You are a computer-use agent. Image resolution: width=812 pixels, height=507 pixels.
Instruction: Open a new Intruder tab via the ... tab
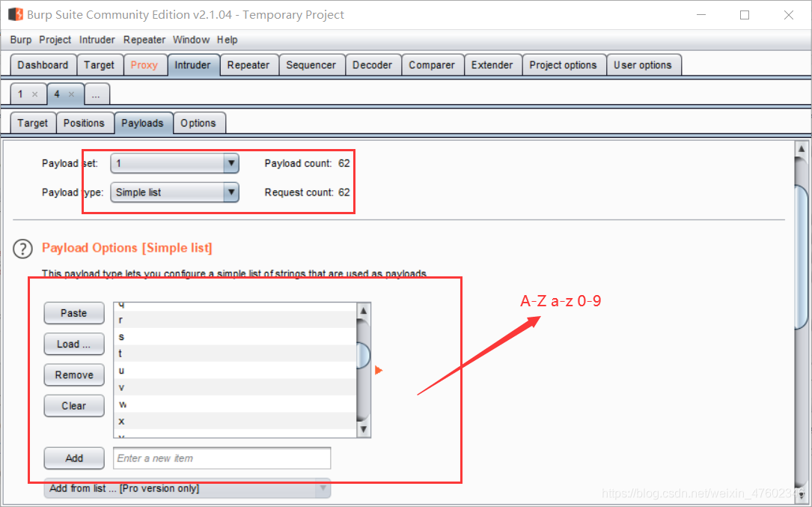tap(97, 94)
